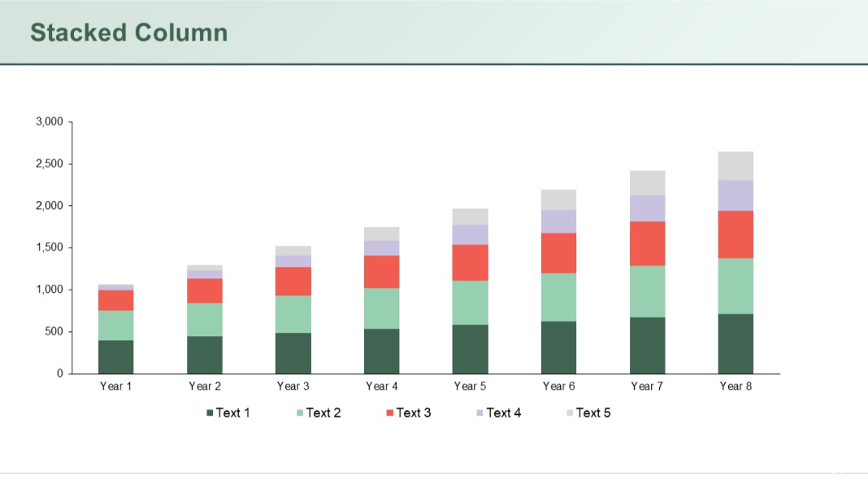Click the 0 y-axis value

tap(59, 374)
